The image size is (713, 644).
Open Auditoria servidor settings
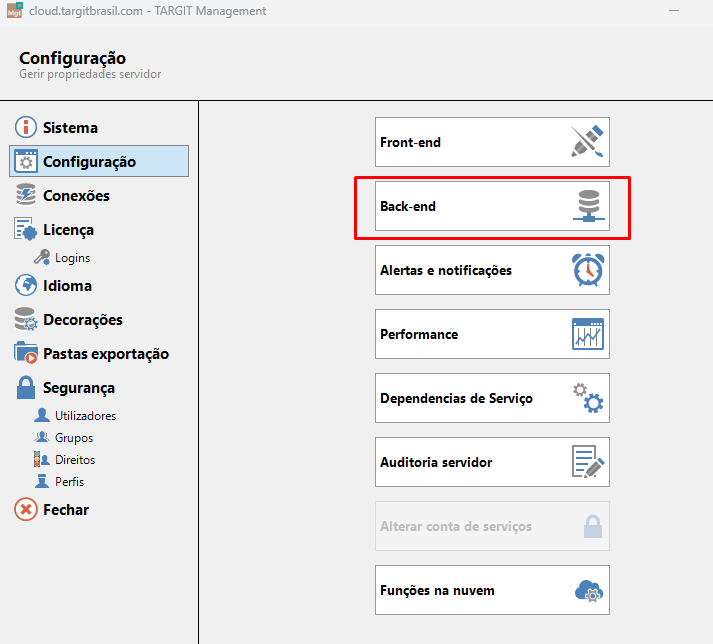492,462
